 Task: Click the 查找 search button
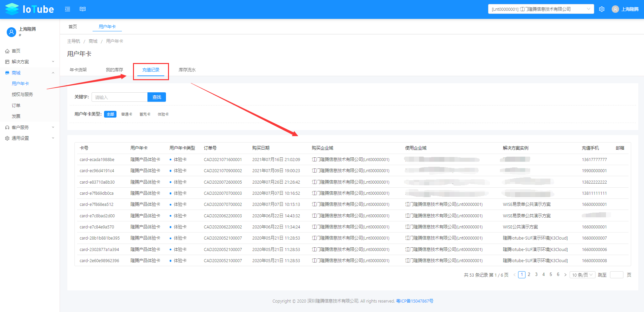pos(157,97)
